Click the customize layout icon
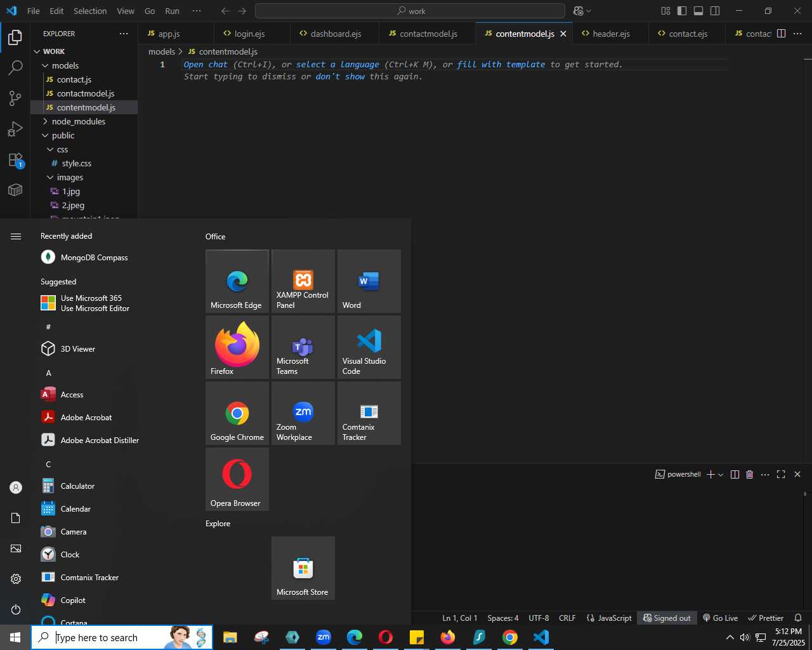812x650 pixels. pos(665,11)
